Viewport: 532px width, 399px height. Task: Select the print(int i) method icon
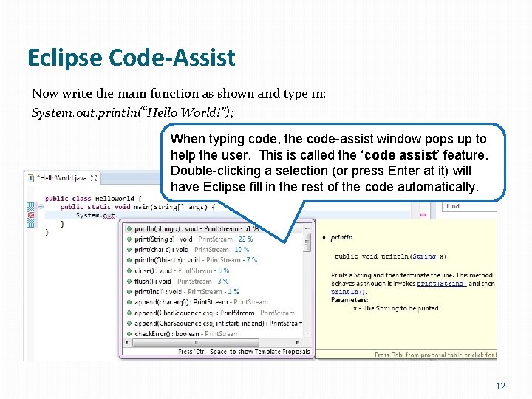tap(129, 292)
